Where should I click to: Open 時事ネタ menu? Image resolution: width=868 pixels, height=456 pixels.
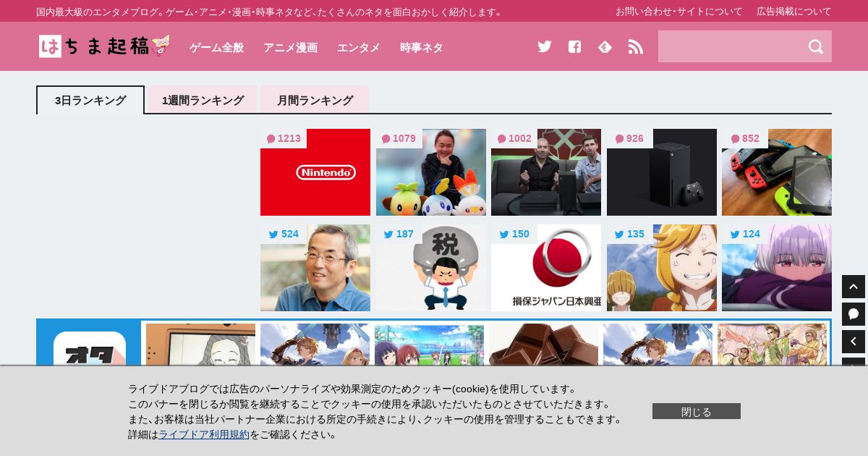(x=421, y=47)
